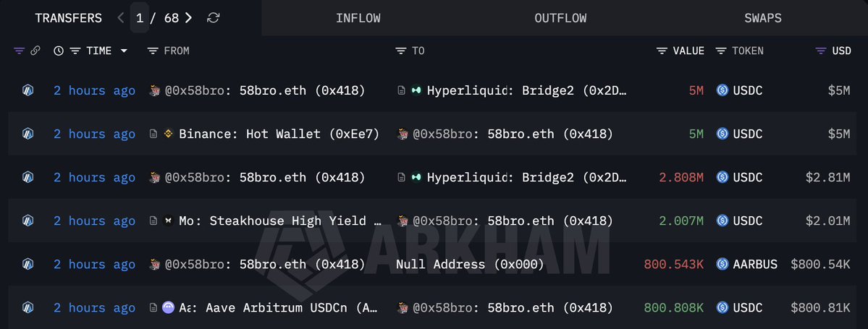Click the clock icon beside TIME
Image resolution: width=868 pixels, height=329 pixels.
(58, 51)
